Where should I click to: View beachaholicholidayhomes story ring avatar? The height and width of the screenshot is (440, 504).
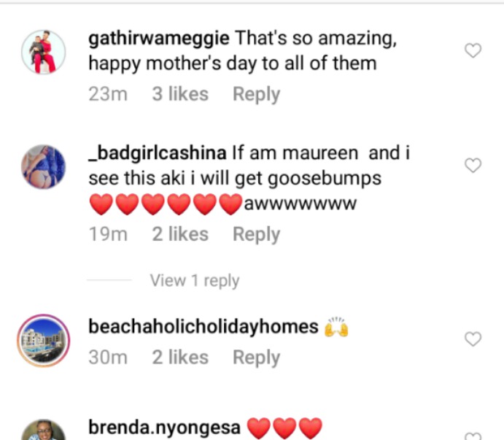pos(43,341)
